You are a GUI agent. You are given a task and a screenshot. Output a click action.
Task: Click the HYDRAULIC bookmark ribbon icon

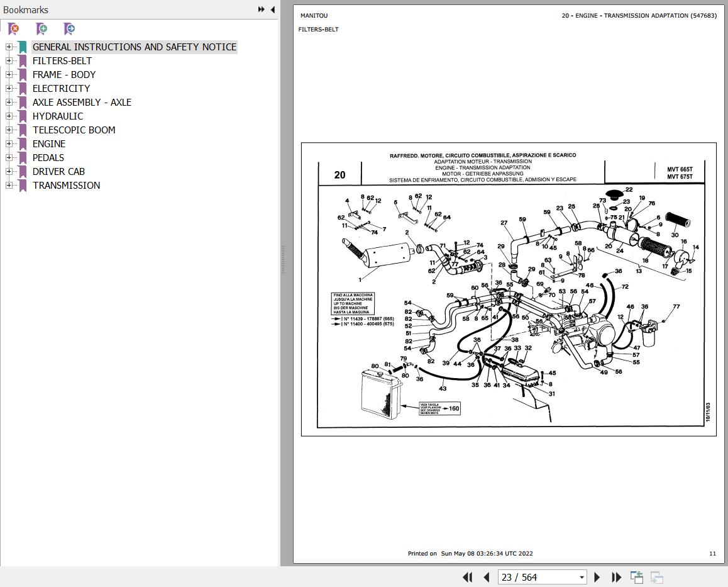[x=22, y=116]
